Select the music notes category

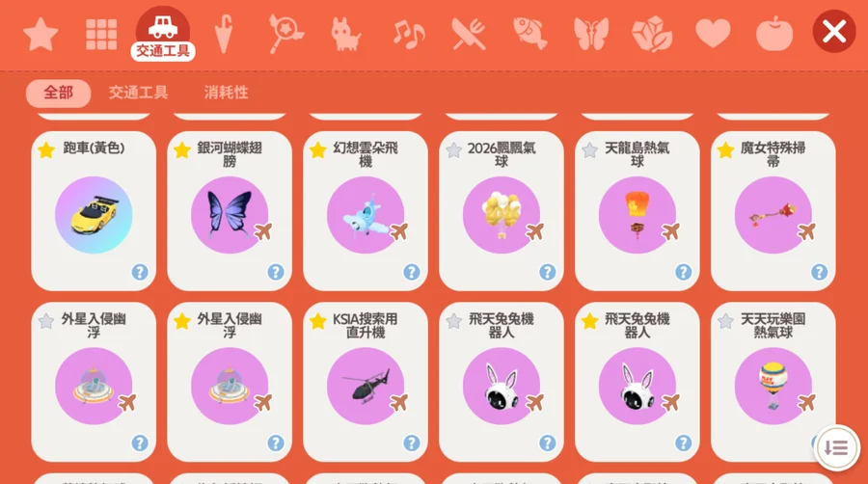(409, 35)
